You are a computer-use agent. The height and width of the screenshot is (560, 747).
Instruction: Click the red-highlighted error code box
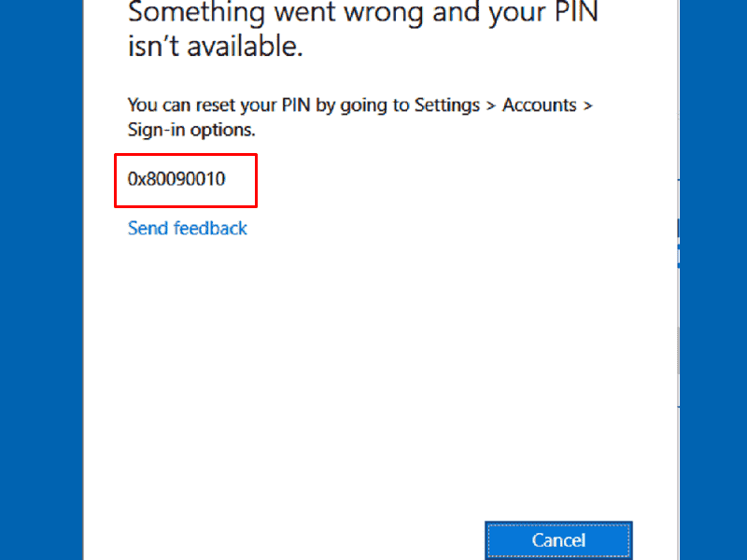click(x=186, y=180)
